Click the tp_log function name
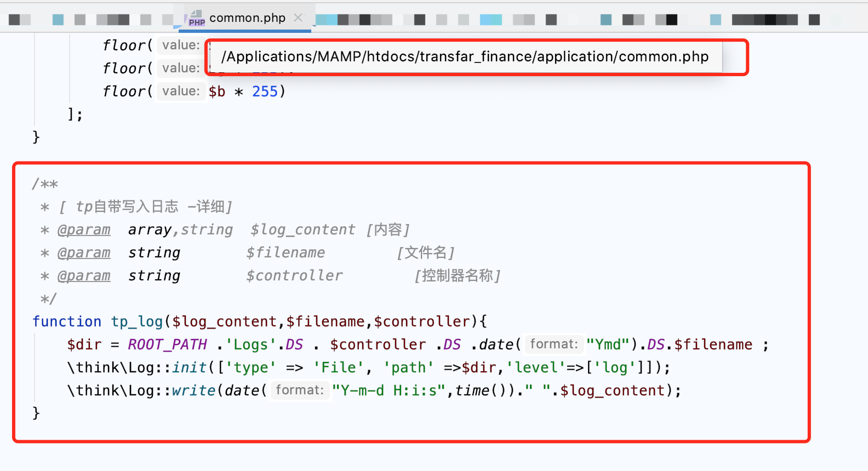This screenshot has height=471, width=868. (137, 321)
